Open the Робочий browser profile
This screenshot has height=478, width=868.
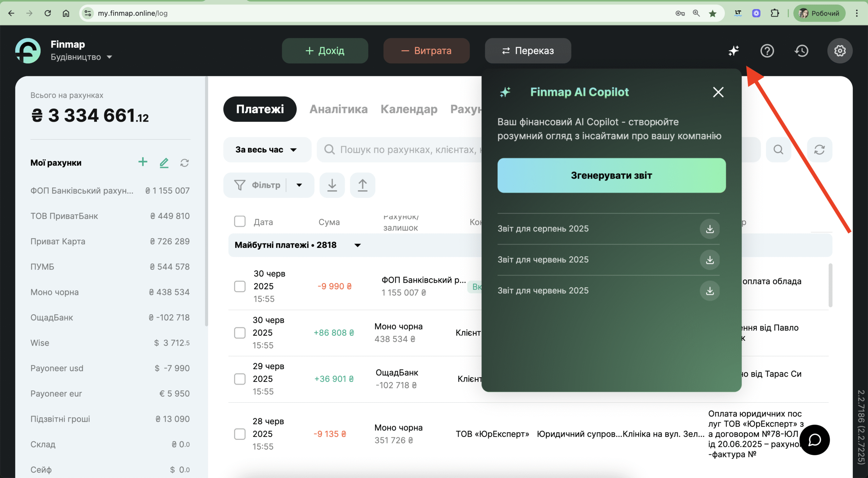(819, 13)
